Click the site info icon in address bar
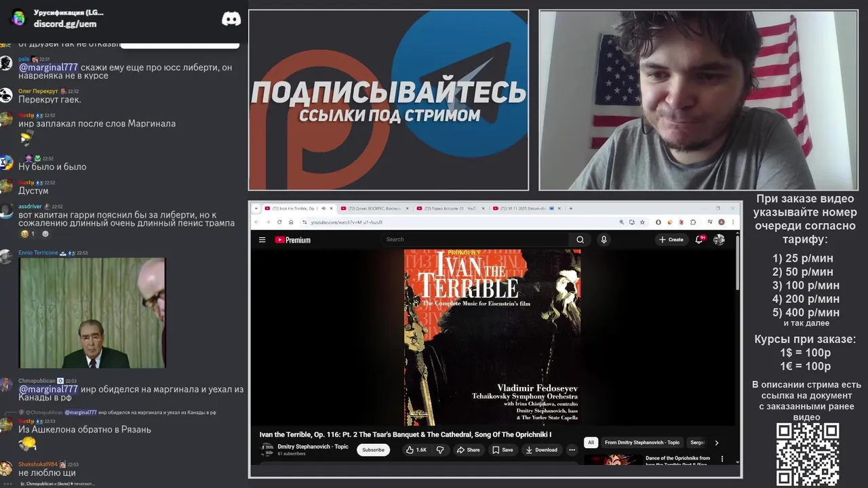 click(x=305, y=222)
